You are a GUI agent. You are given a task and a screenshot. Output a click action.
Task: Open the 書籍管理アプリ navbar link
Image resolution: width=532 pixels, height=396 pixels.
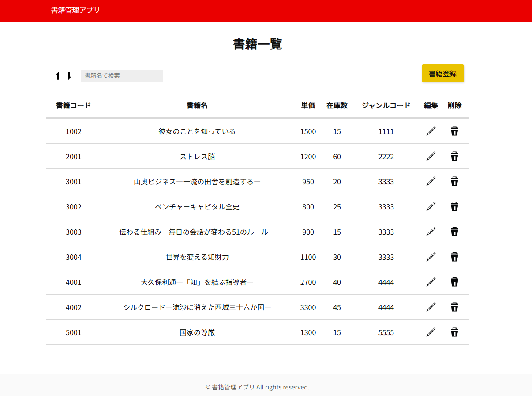(x=76, y=10)
